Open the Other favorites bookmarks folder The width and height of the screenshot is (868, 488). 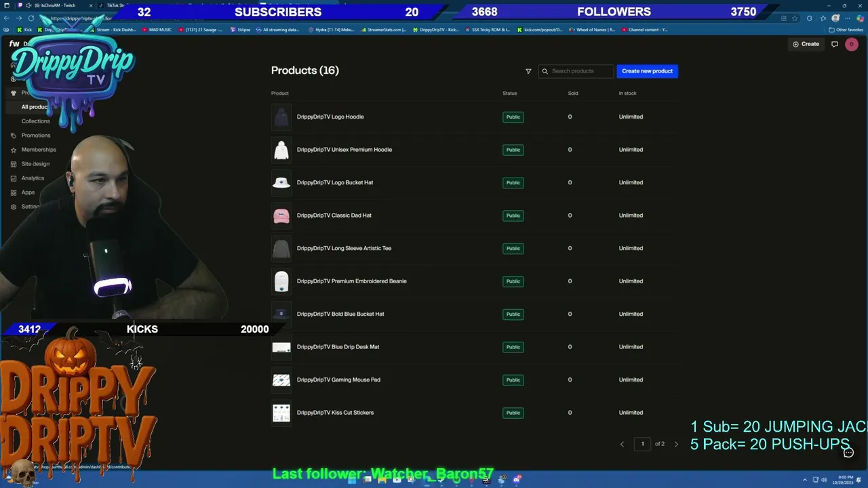(846, 30)
